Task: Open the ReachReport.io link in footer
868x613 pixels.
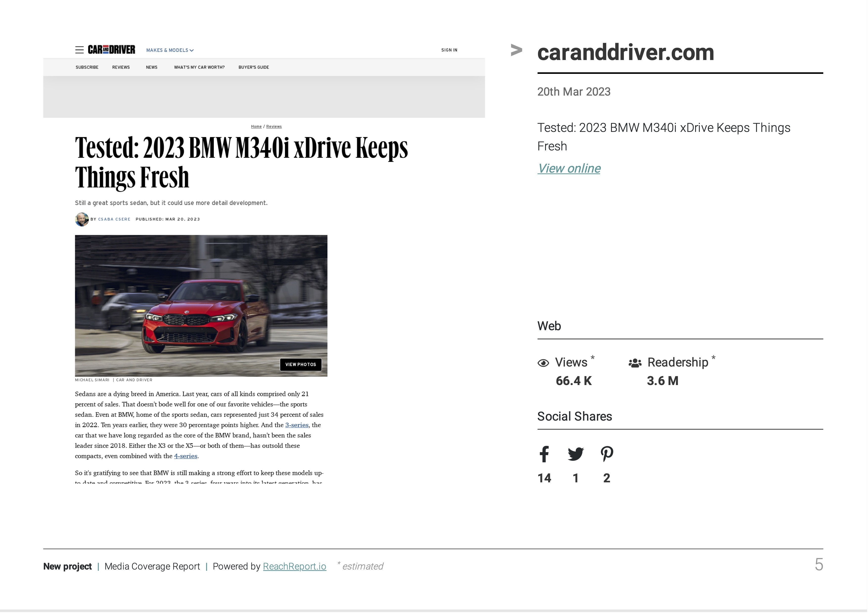Action: coord(295,566)
